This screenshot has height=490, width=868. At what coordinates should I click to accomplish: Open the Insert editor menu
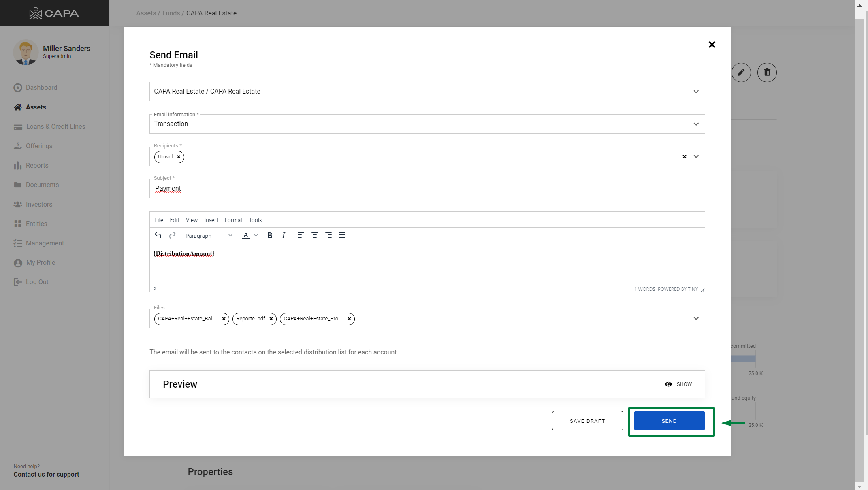coord(211,220)
